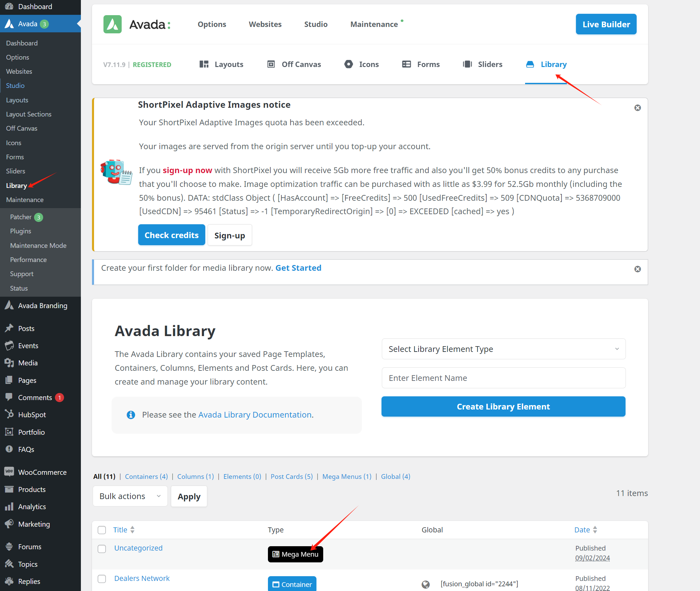Check the select-all checkbox beside Title
This screenshot has height=591, width=700.
click(x=102, y=530)
